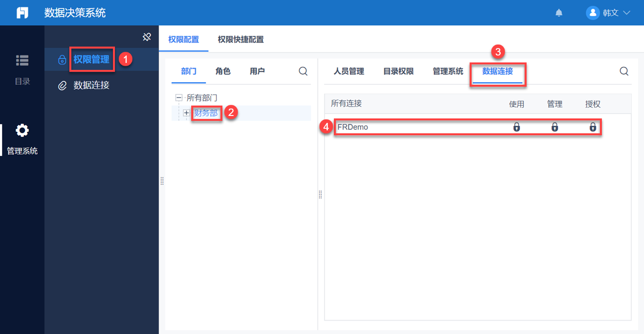Collapse the 所有部门 tree node
Image resolution: width=644 pixels, height=334 pixels.
(179, 98)
